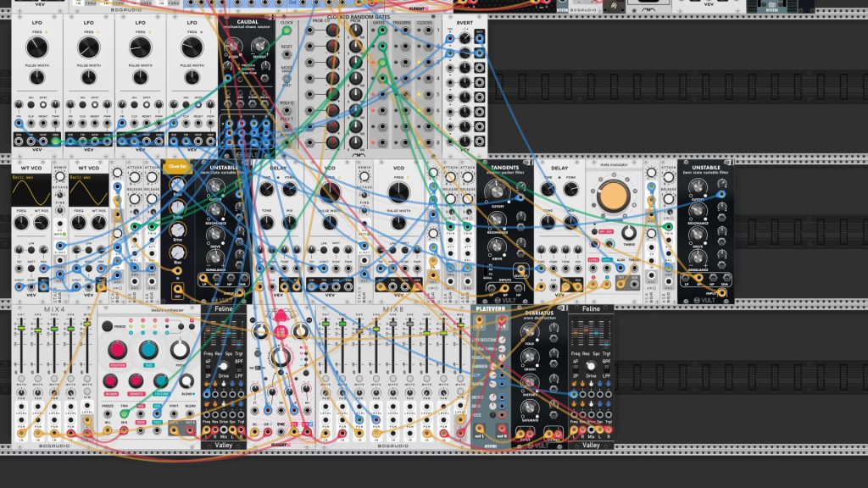Image resolution: width=868 pixels, height=488 pixels.
Task: Flip BPF/LPF switch on left Feline
Action: click(x=239, y=368)
